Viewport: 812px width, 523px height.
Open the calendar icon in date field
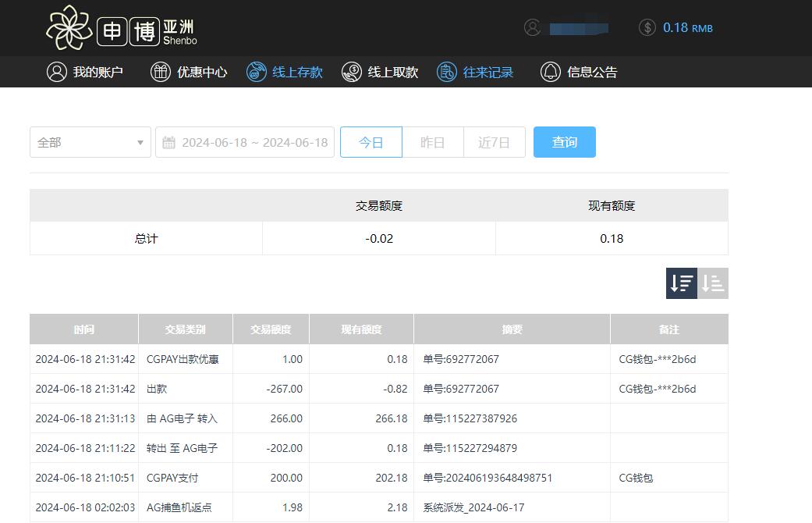tap(170, 142)
